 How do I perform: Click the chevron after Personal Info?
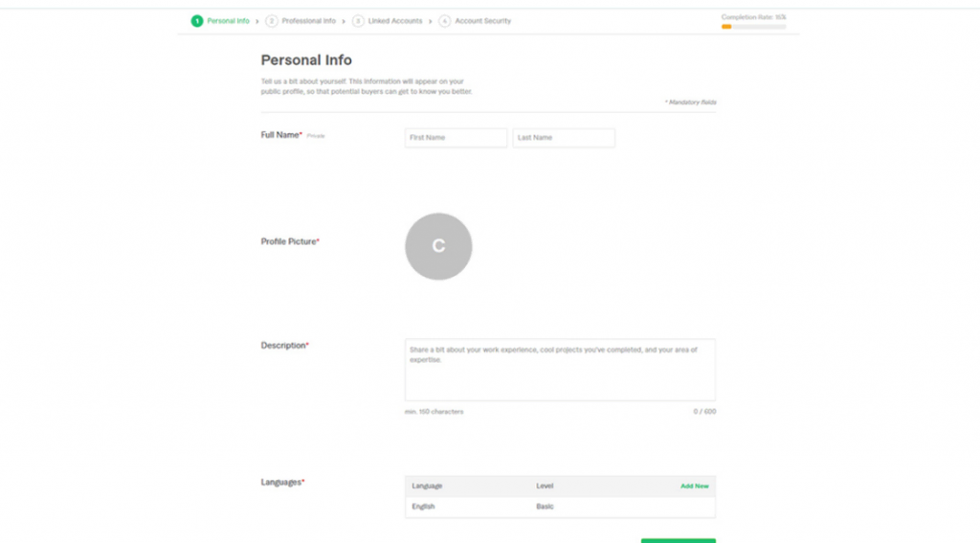(257, 21)
